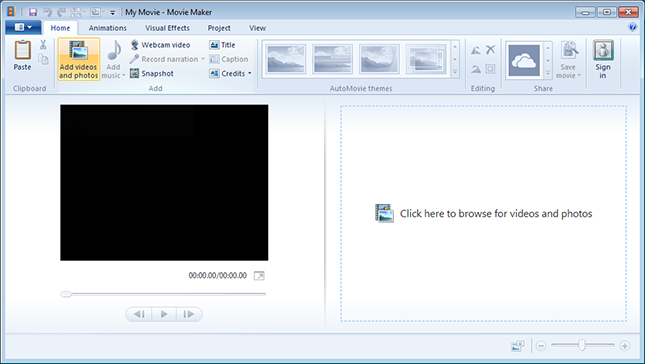
Task: Select the first AutoMovie theme thumbnail
Action: pos(286,59)
